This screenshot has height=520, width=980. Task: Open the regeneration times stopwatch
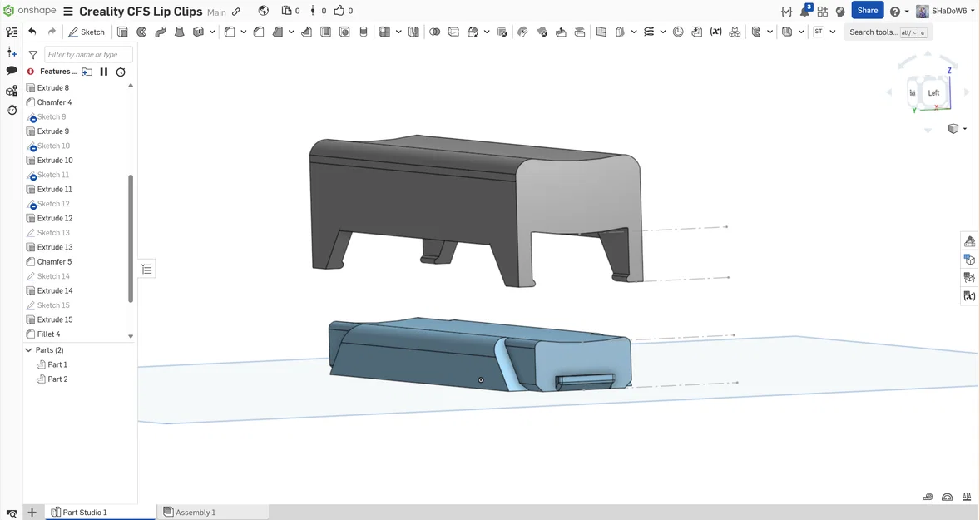121,72
